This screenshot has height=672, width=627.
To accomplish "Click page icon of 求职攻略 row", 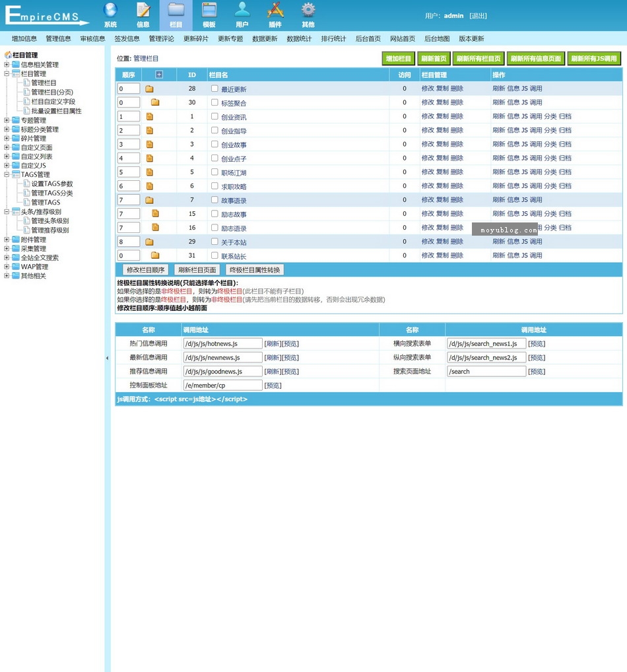I will 150,186.
